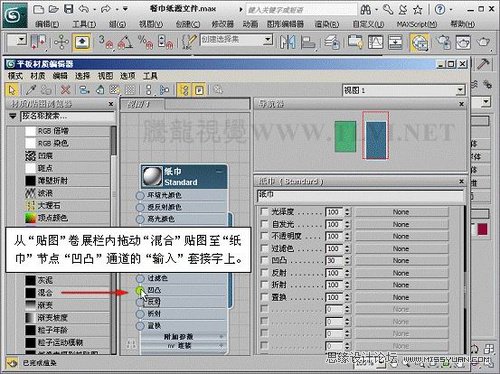
Task: Click the 3D snaps toggle icon
Action: pyautogui.click(x=106, y=42)
